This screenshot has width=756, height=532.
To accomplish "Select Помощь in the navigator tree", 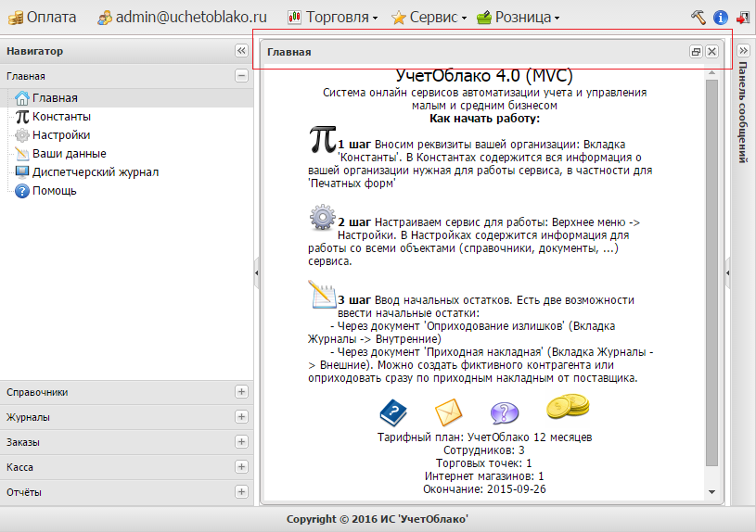I will [x=55, y=191].
